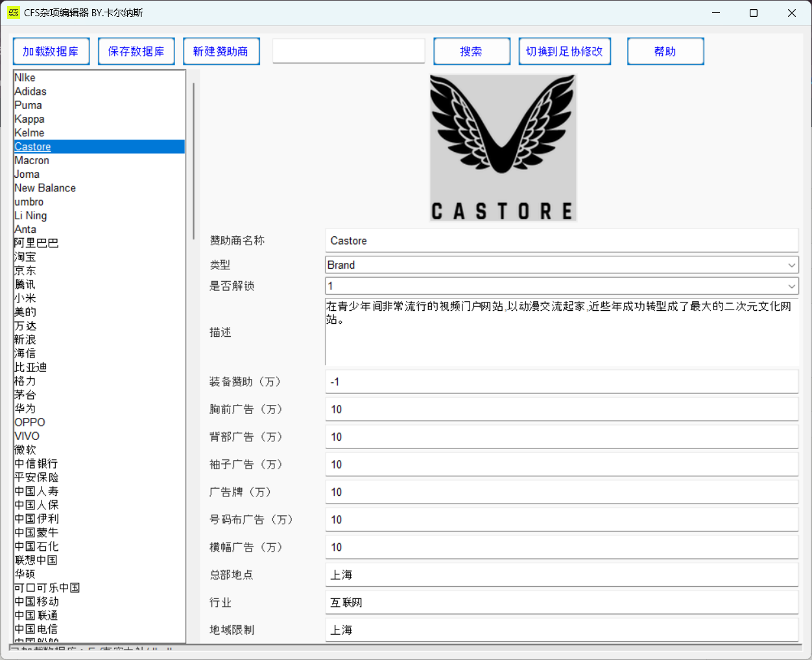Select 中国人寿 in the sponsor list

(99, 491)
